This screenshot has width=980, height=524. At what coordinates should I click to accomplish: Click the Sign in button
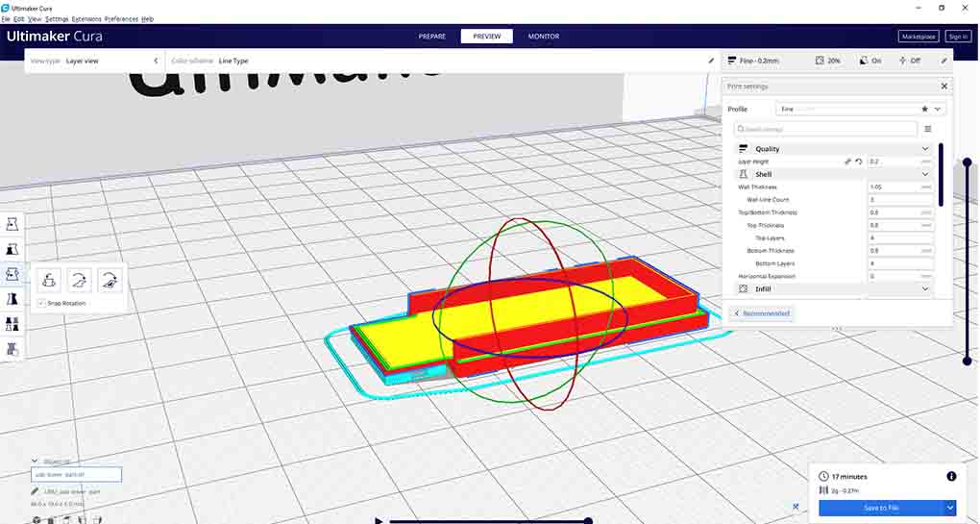(x=958, y=37)
